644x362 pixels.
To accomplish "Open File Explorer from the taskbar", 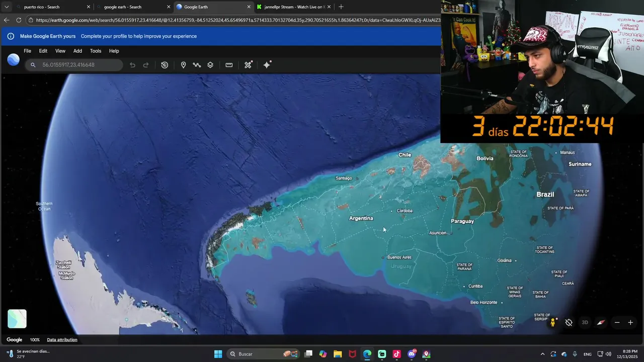I will tap(338, 354).
